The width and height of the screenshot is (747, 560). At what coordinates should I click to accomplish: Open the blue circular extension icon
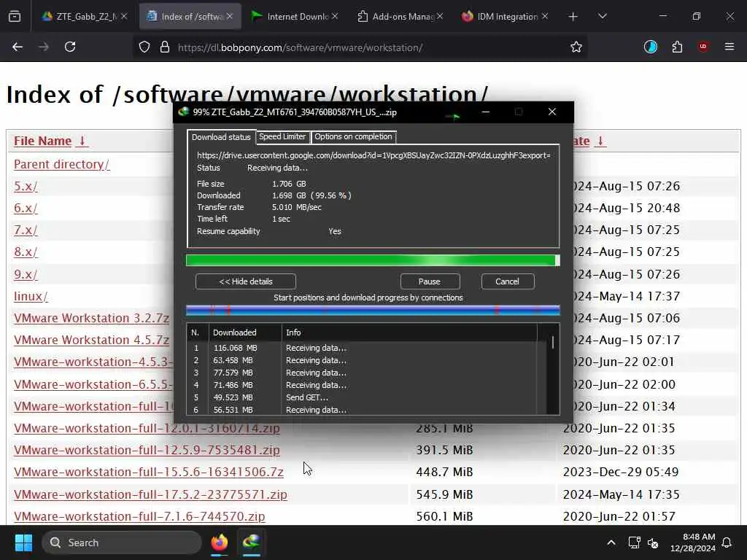(x=650, y=47)
